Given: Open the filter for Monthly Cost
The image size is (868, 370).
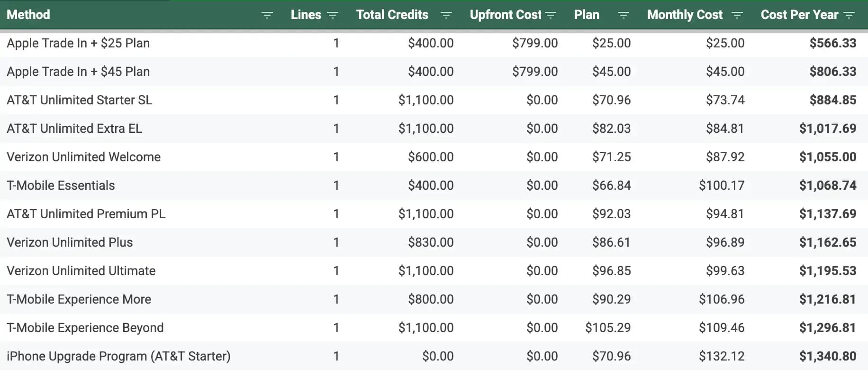Looking at the screenshot, I should (737, 15).
